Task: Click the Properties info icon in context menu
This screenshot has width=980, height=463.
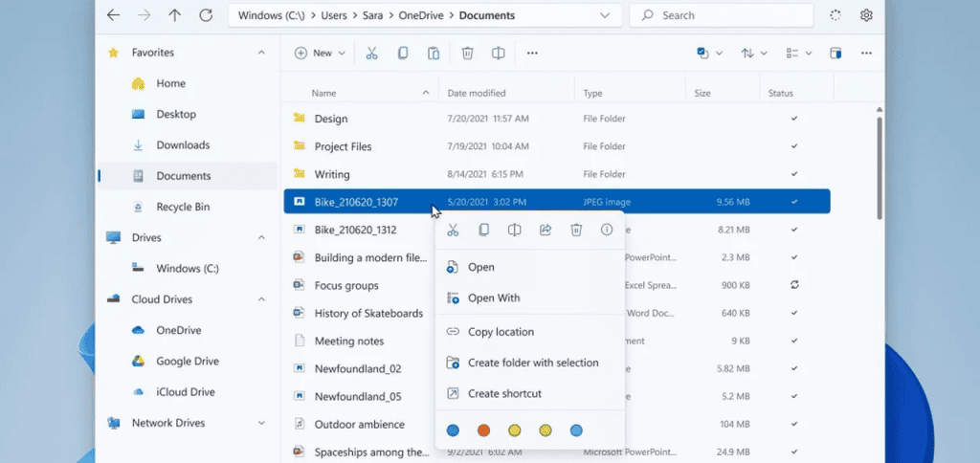Action: click(607, 231)
